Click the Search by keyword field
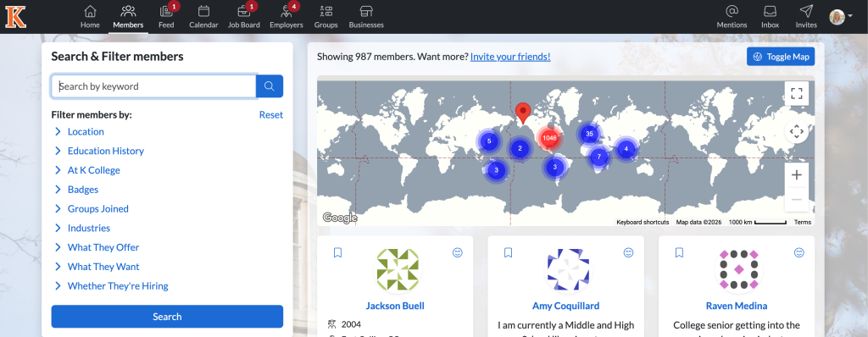 tap(154, 86)
